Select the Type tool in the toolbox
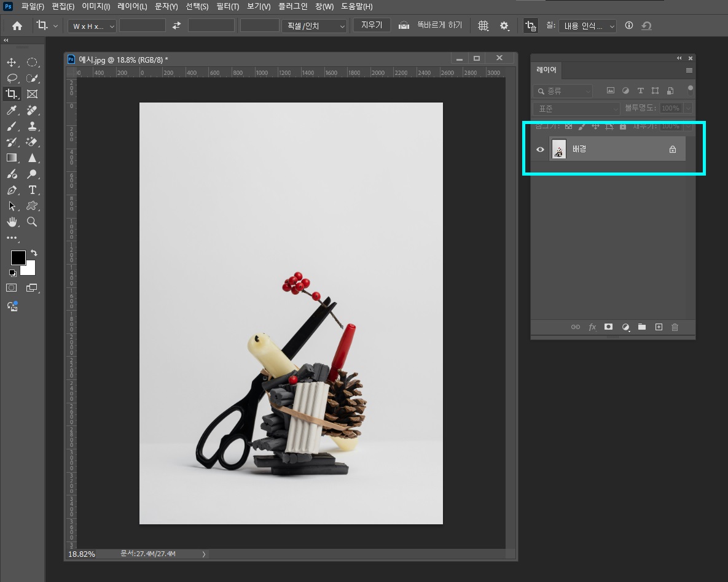This screenshot has width=728, height=582. pyautogui.click(x=32, y=190)
